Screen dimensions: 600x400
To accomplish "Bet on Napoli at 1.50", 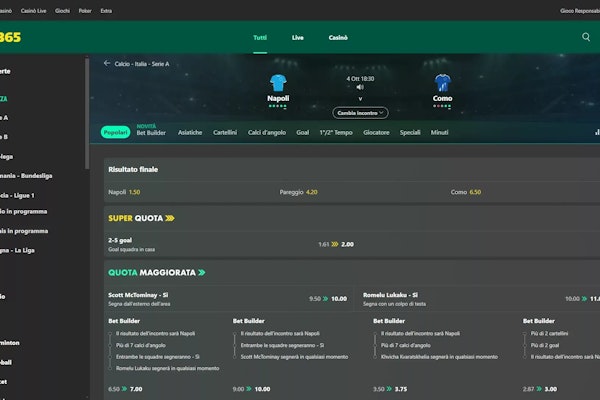I will click(x=124, y=192).
